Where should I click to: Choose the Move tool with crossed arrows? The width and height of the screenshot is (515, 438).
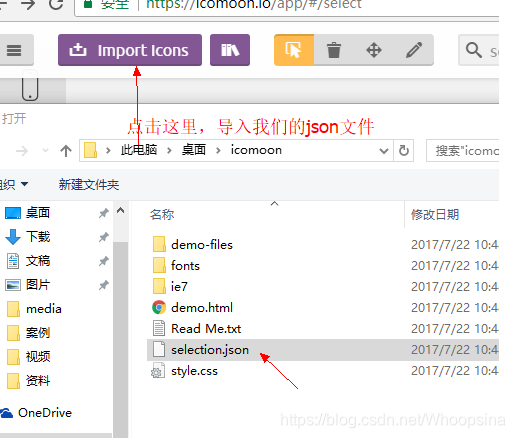tap(374, 50)
